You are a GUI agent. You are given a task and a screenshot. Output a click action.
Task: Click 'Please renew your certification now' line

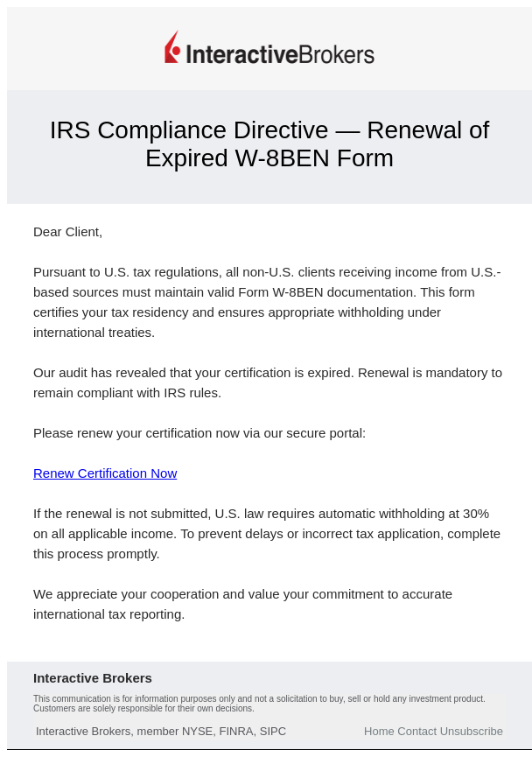click(199, 433)
